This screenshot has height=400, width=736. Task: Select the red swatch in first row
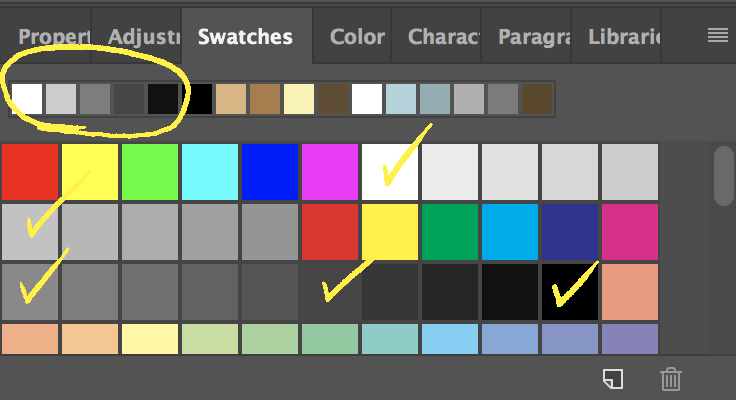(x=30, y=171)
